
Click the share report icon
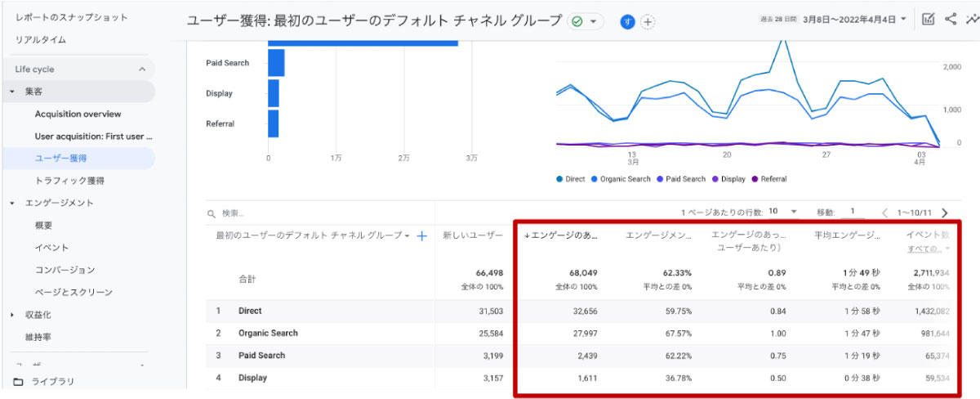click(x=951, y=20)
